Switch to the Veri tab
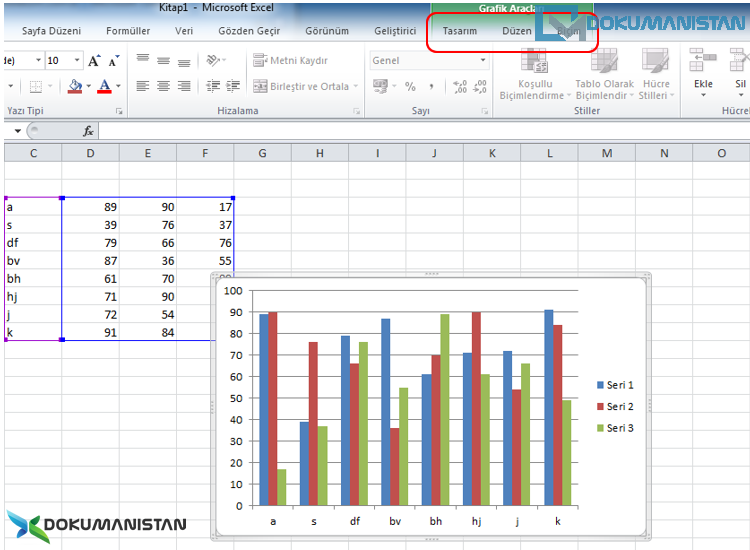The image size is (750, 550). point(184,31)
